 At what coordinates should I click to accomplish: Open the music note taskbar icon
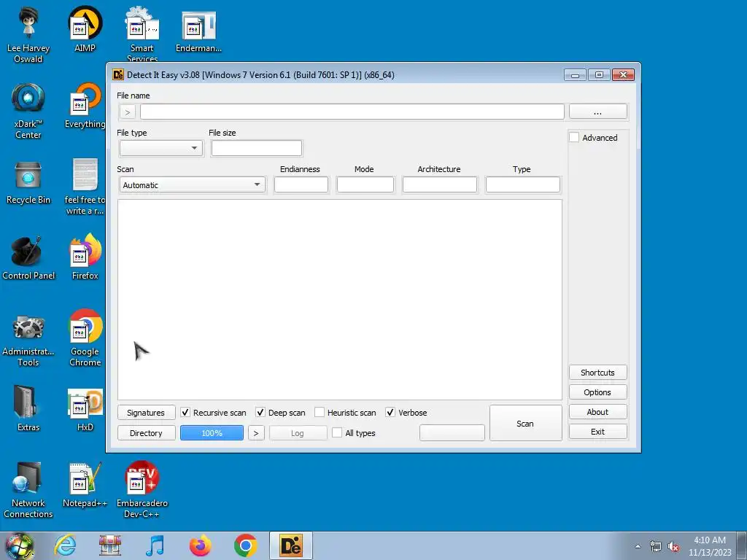pyautogui.click(x=155, y=545)
